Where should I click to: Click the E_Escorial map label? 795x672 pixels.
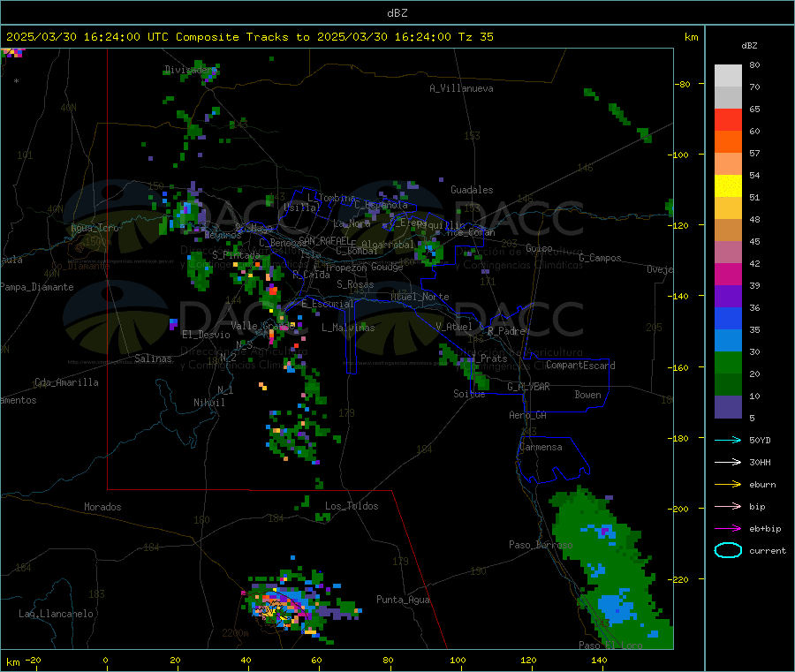point(327,304)
